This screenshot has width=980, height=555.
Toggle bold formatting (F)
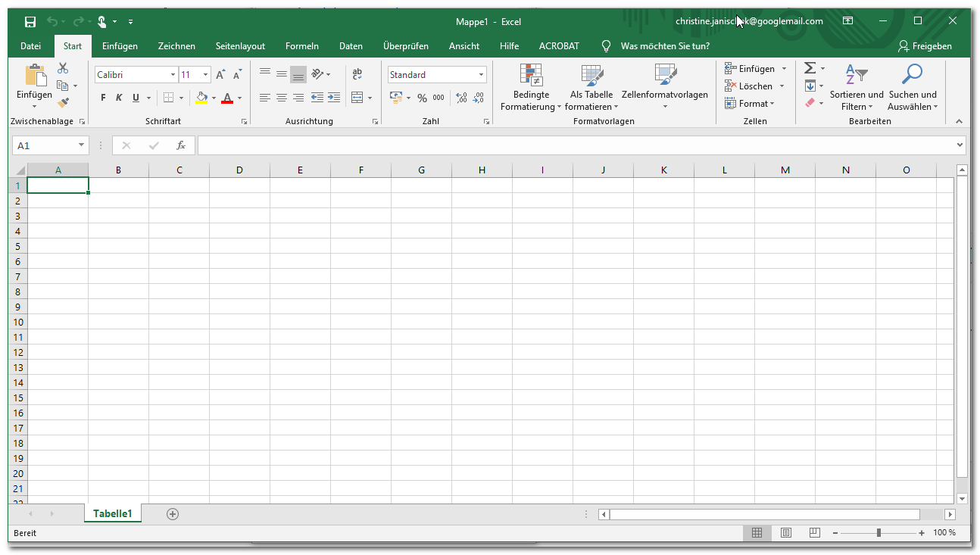[104, 98]
